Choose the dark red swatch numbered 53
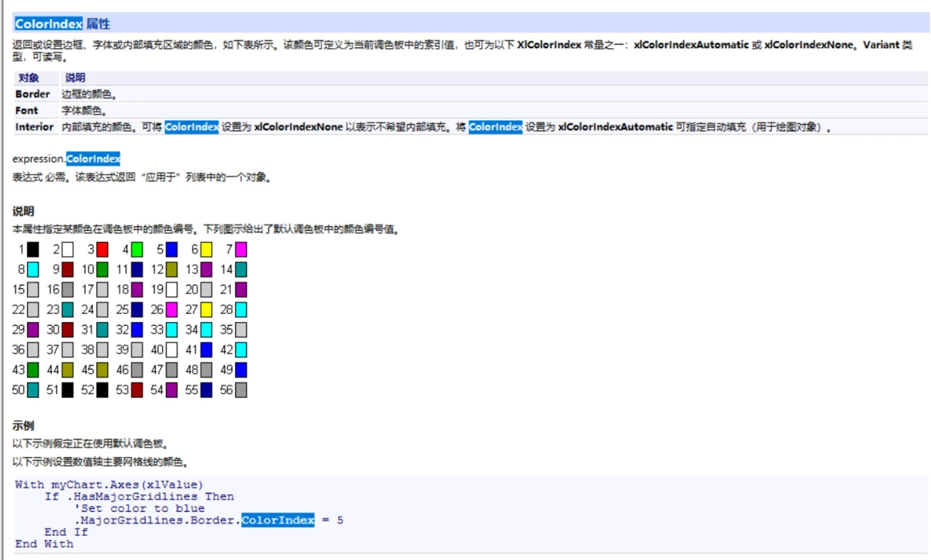The height and width of the screenshot is (560, 931). click(137, 390)
